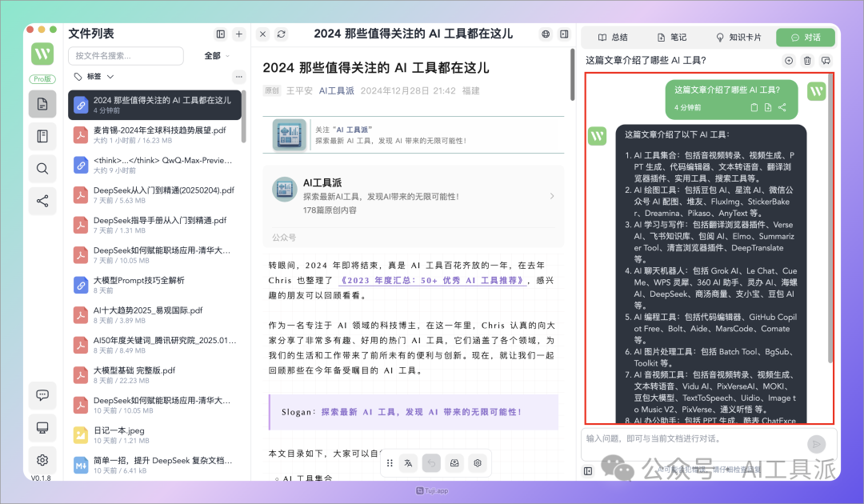
Task: Select file 2024 那些值得关注的 AI 工具都在这儿
Action: click(155, 105)
